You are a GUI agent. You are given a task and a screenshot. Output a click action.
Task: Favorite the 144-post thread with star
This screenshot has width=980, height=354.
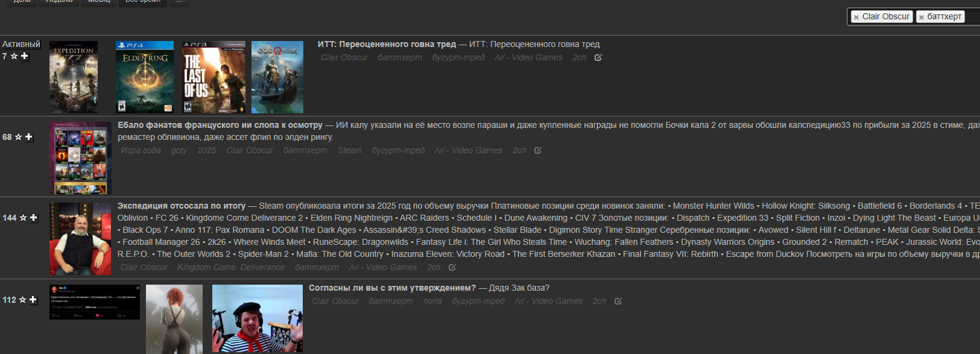click(x=23, y=218)
